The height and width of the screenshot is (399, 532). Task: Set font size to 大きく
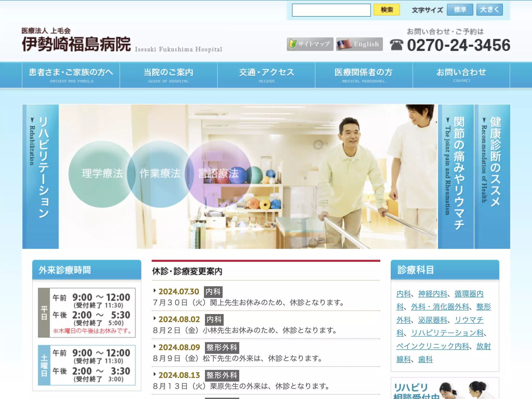coord(489,10)
